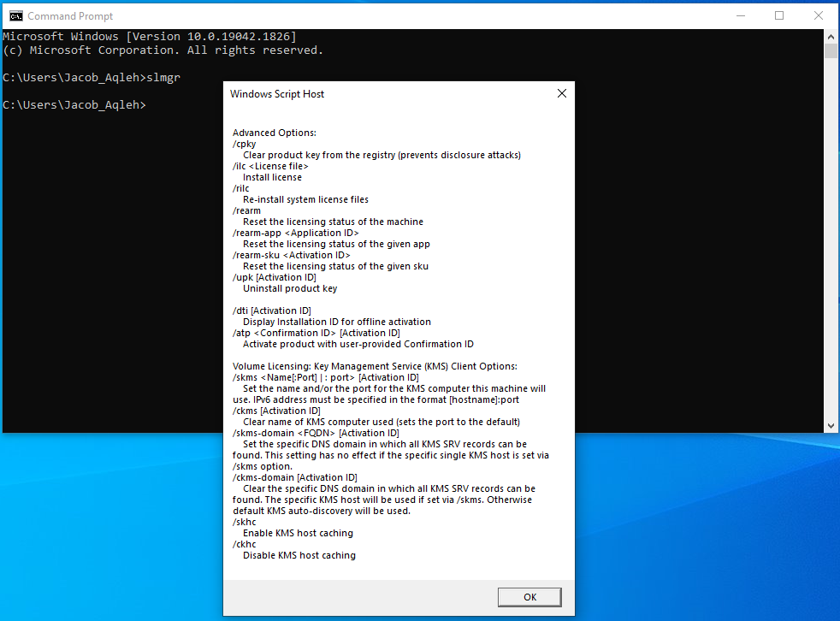The width and height of the screenshot is (840, 621).
Task: Click "Reset the licensing status of the machine"
Action: point(333,222)
